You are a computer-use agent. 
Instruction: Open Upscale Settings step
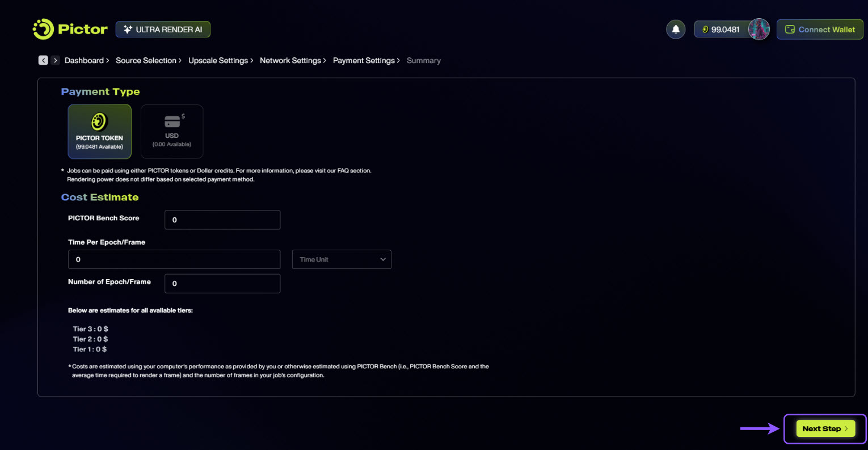pyautogui.click(x=218, y=60)
